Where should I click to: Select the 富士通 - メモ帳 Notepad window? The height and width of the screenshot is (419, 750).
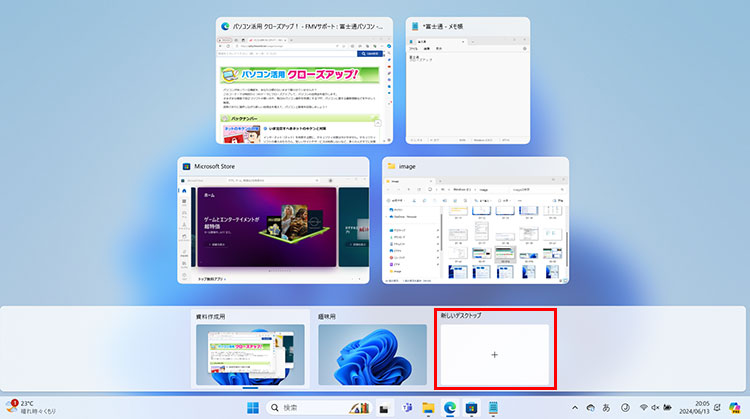pos(468,80)
